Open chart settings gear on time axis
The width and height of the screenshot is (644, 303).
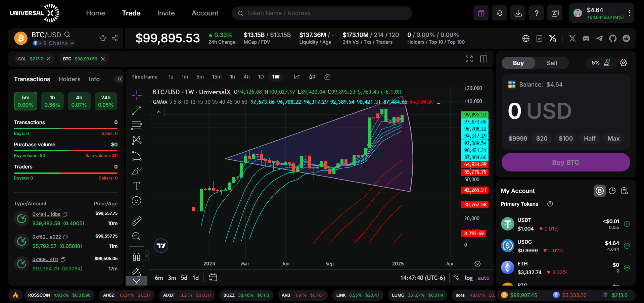(x=477, y=264)
